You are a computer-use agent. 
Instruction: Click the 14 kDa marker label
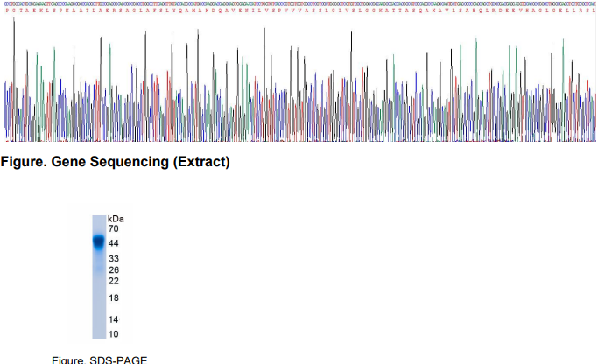(x=114, y=319)
